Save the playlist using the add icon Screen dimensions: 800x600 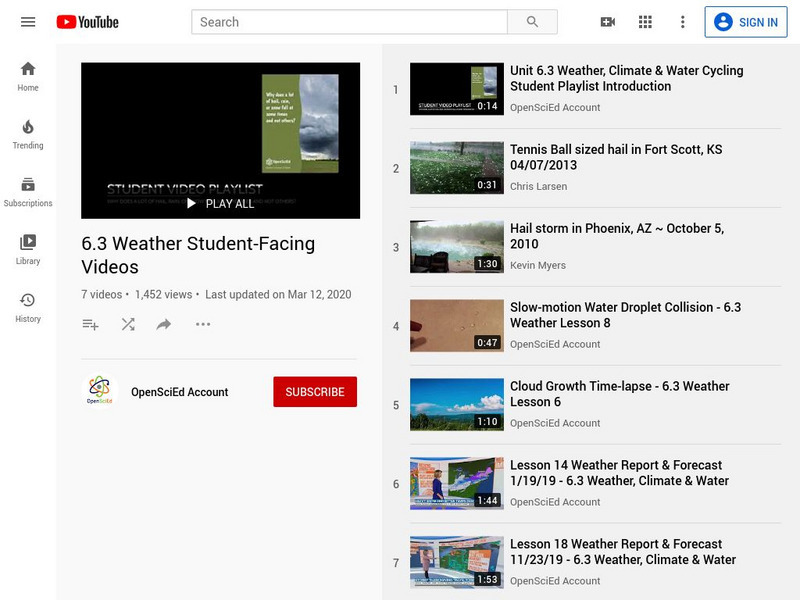tap(89, 324)
